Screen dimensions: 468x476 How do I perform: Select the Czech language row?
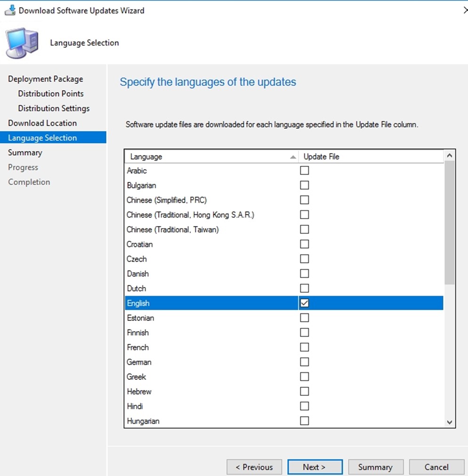[x=284, y=259]
